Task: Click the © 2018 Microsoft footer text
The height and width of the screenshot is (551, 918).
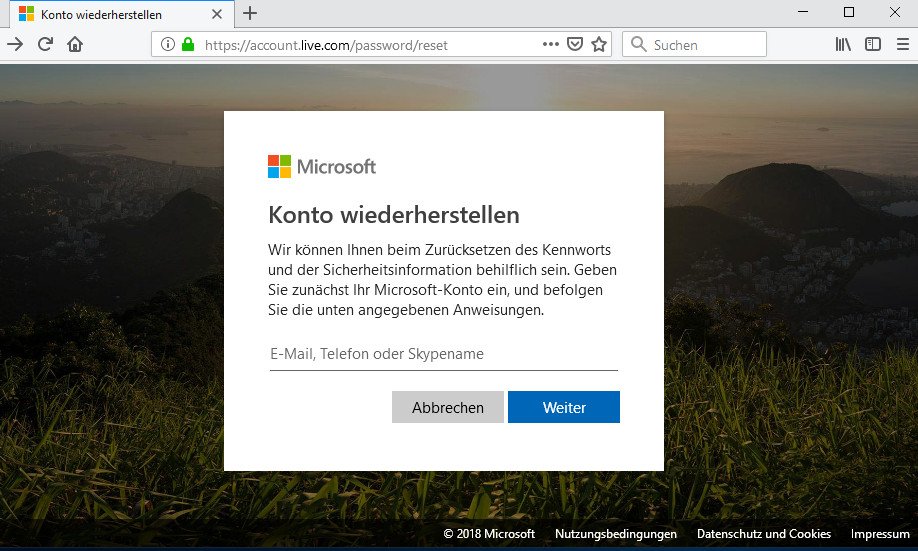Action: tap(489, 534)
